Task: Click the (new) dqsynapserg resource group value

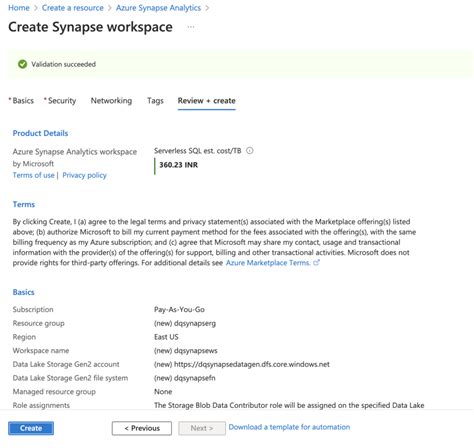Action: tap(185, 323)
